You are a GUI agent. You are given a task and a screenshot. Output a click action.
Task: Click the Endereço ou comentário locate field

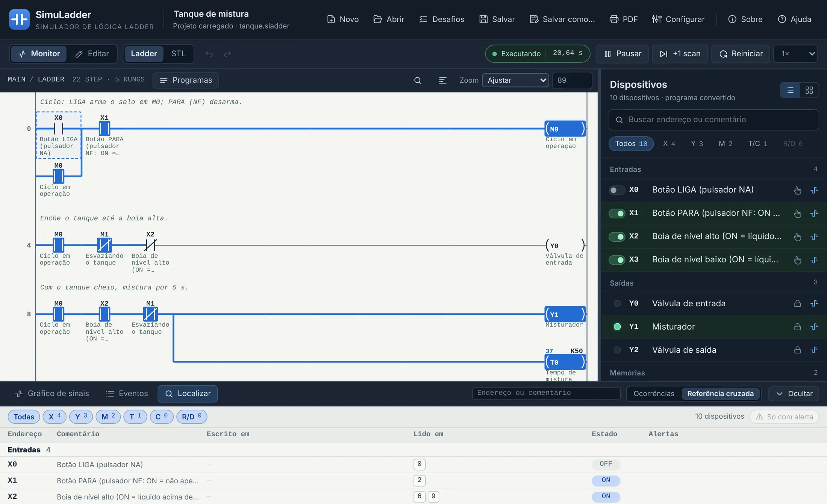(546, 393)
